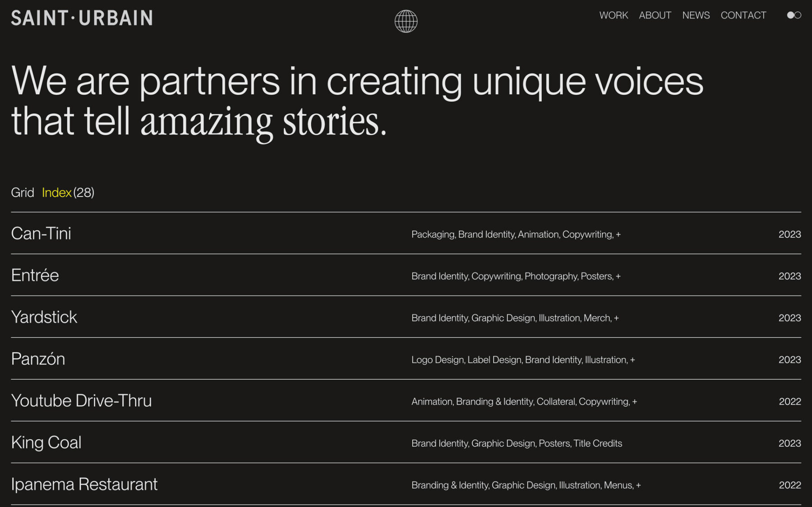Screen dimensions: 812x507
Task: Click the Saint-Urbain logo
Action: 82,18
